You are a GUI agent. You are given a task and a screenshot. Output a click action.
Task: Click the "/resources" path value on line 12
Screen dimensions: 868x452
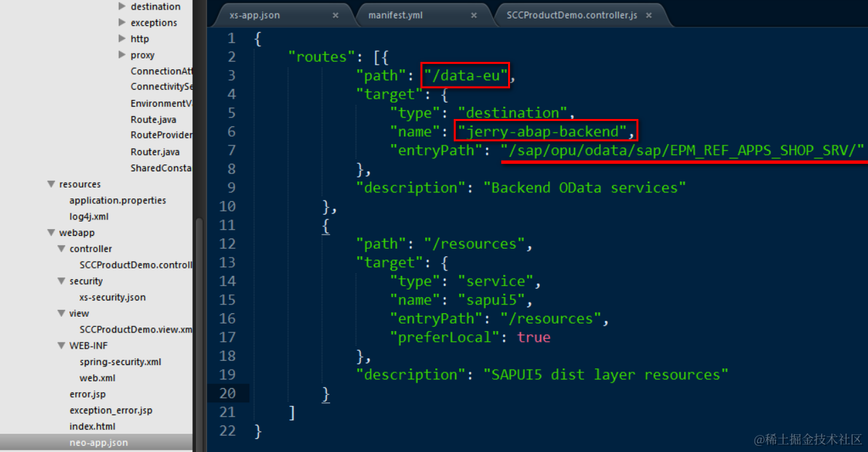(474, 243)
